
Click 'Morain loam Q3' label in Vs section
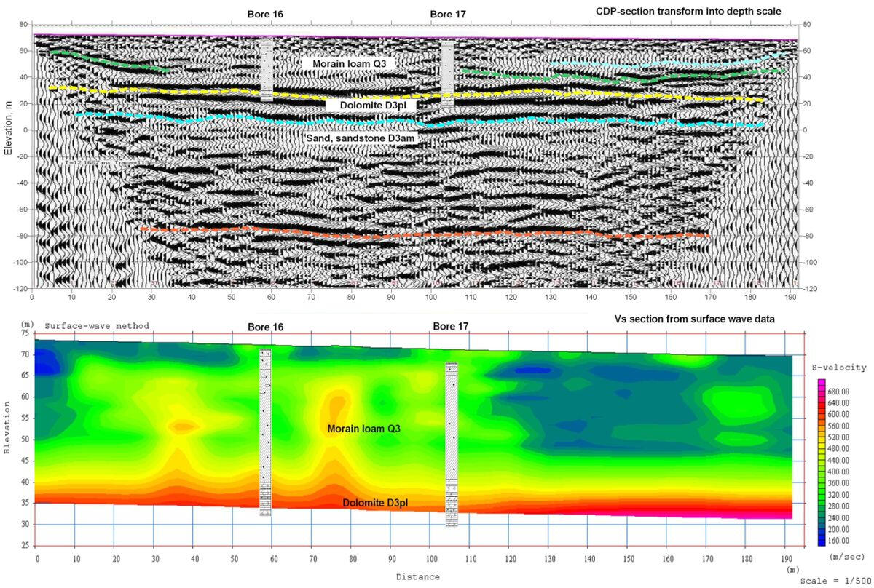(364, 429)
